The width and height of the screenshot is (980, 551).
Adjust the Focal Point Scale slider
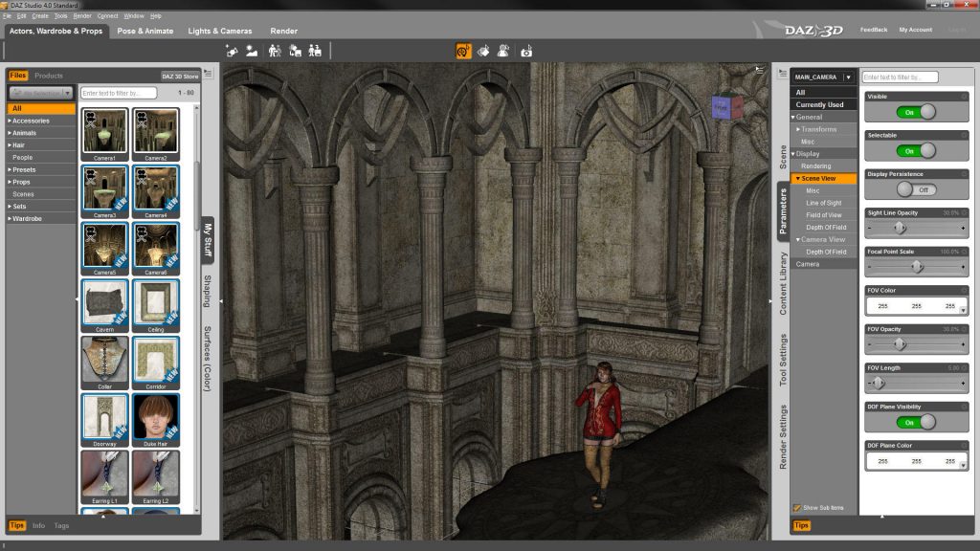pyautogui.click(x=916, y=267)
